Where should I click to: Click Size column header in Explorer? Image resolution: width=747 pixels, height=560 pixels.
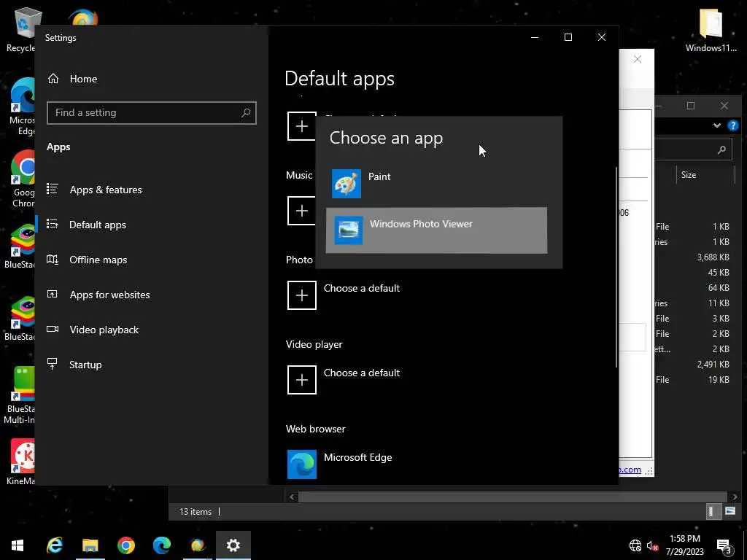[705, 175]
